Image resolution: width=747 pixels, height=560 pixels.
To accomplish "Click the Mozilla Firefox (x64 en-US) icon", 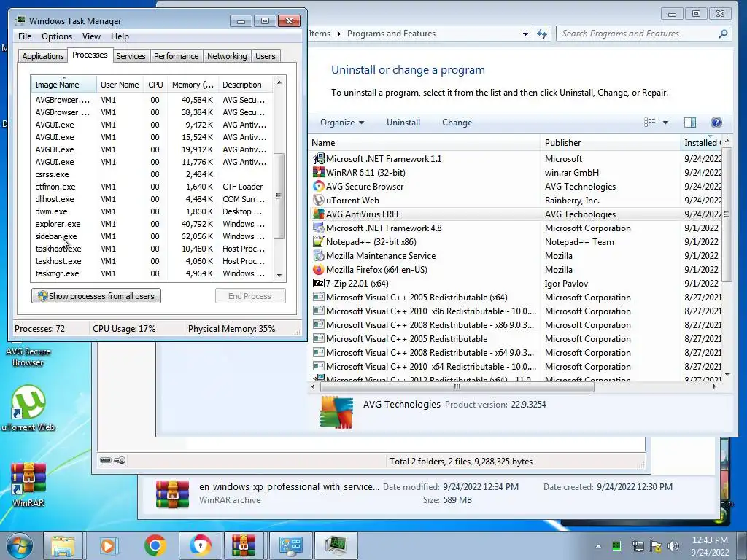I will (318, 270).
